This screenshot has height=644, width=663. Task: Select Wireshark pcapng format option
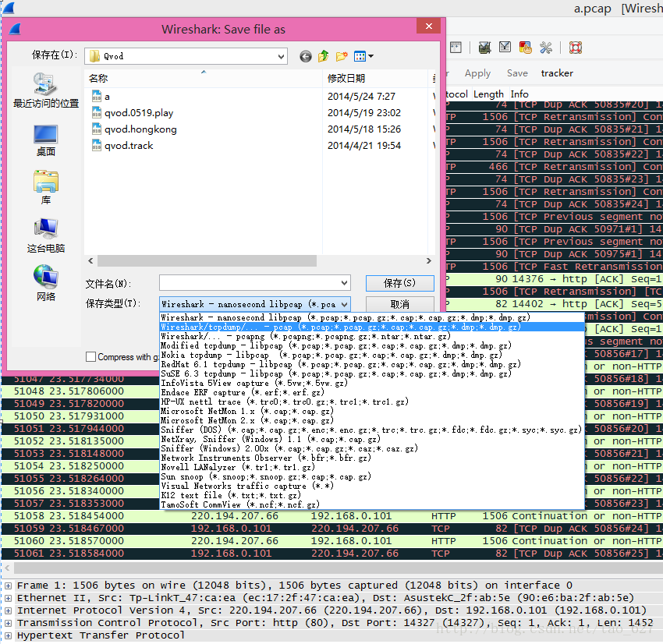[371, 336]
